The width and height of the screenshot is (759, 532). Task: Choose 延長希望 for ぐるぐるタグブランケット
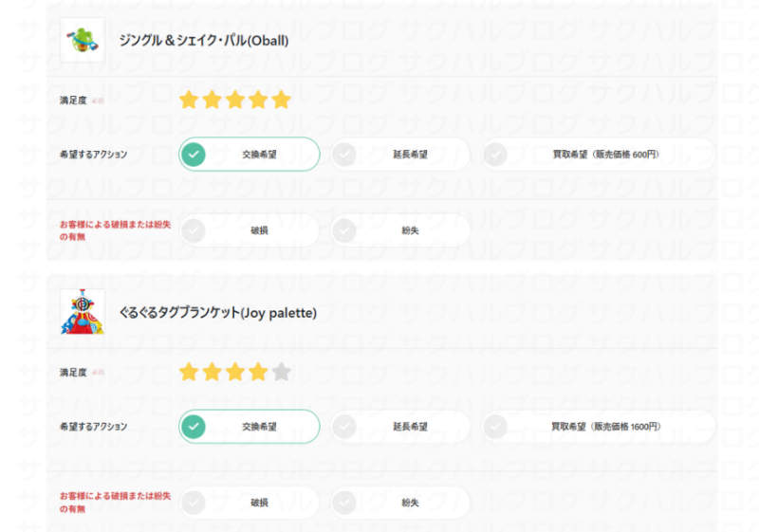[400, 427]
